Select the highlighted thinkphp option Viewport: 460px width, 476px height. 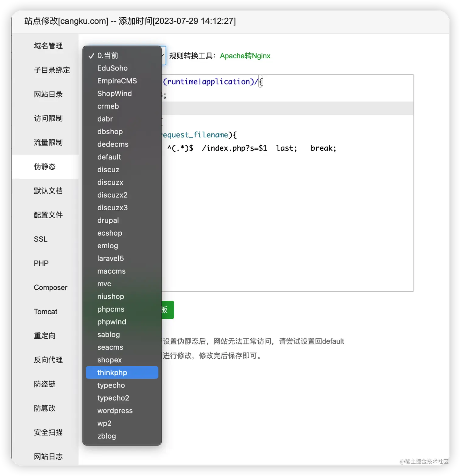click(x=122, y=372)
